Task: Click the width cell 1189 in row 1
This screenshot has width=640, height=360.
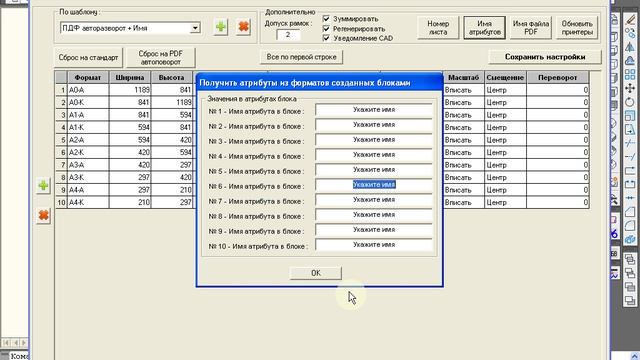Action: (x=130, y=90)
